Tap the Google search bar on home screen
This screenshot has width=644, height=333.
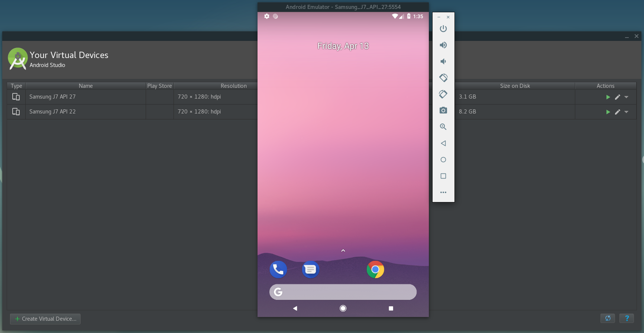coord(343,292)
